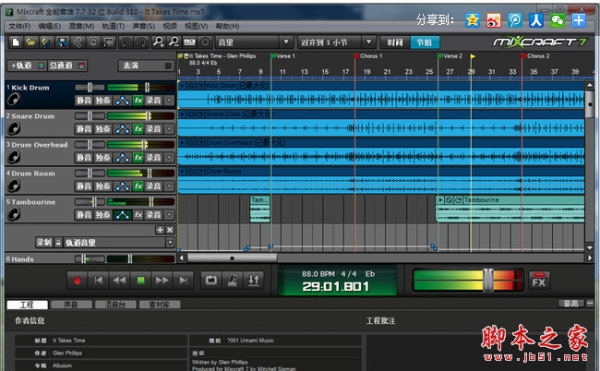Toggle the automation lock icon beside 录制
This screenshot has height=371, width=600.
(x=58, y=242)
